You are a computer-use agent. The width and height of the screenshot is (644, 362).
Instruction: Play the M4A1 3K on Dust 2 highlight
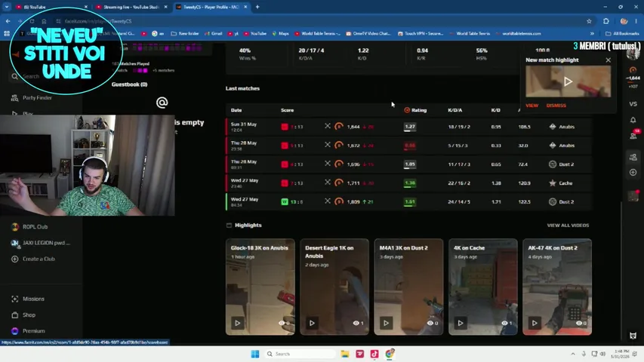click(x=386, y=323)
